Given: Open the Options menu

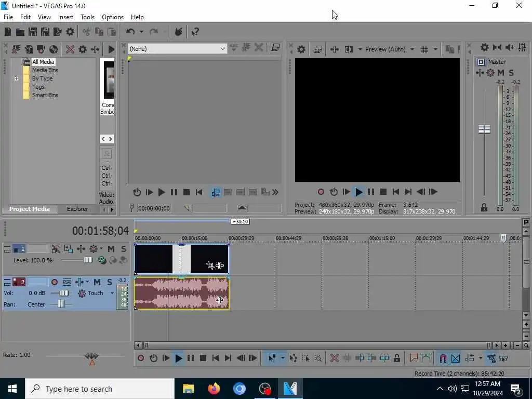Looking at the screenshot, I should click(113, 17).
